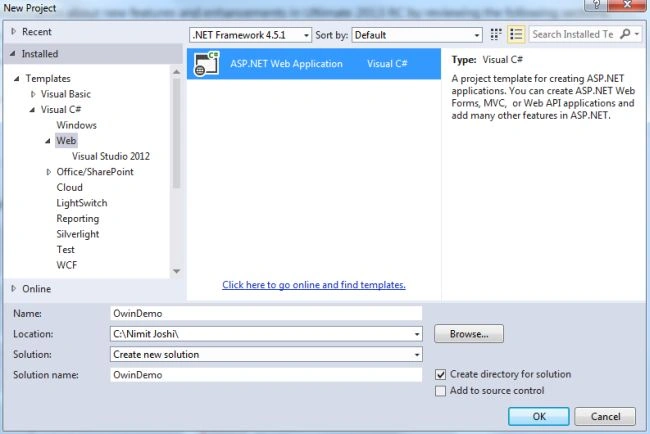This screenshot has width=650, height=434.
Task: Select the Cloud template category
Action: pyautogui.click(x=69, y=187)
